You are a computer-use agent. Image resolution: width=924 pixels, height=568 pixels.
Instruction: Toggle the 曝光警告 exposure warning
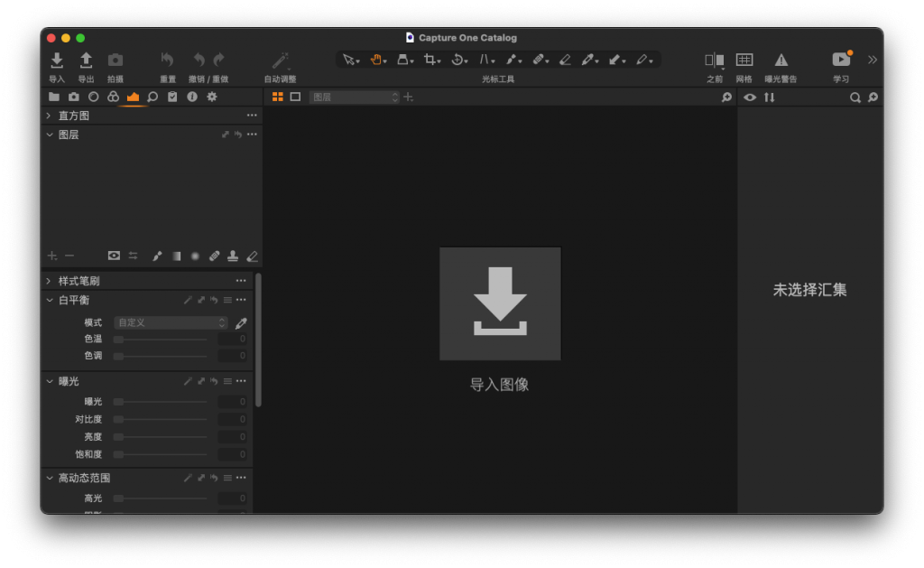click(781, 61)
